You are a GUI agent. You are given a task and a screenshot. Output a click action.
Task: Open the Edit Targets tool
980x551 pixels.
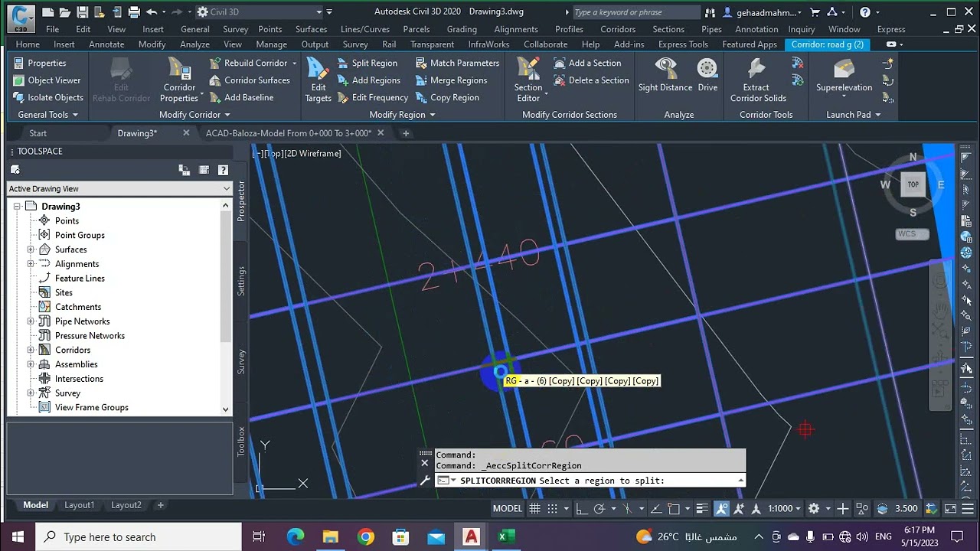click(318, 80)
